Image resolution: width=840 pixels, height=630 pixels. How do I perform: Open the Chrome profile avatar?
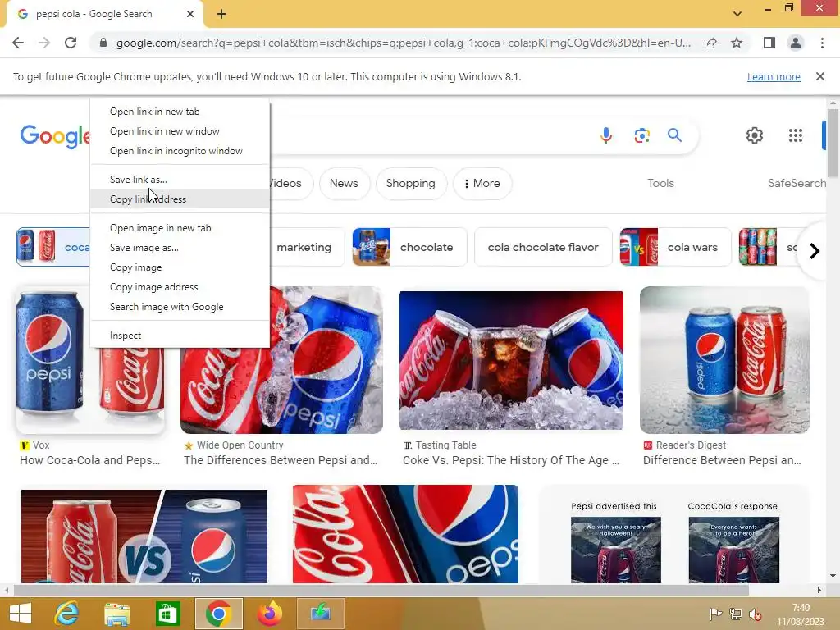[796, 43]
